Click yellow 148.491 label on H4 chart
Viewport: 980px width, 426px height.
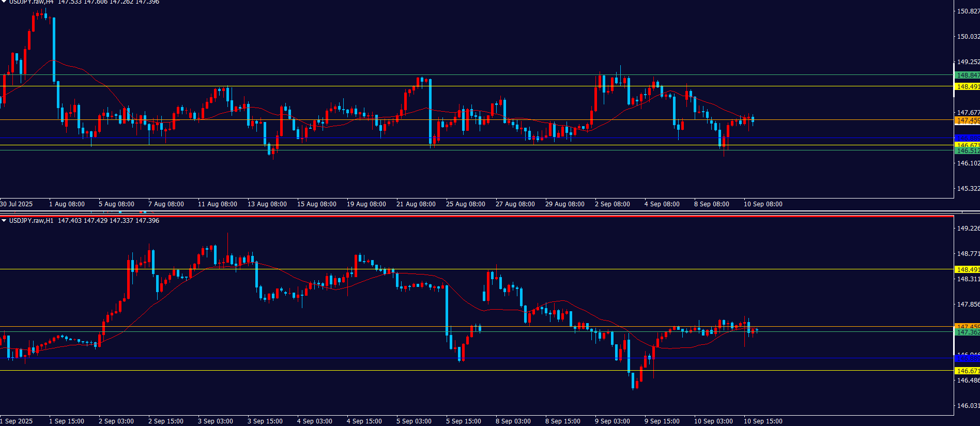tap(967, 87)
